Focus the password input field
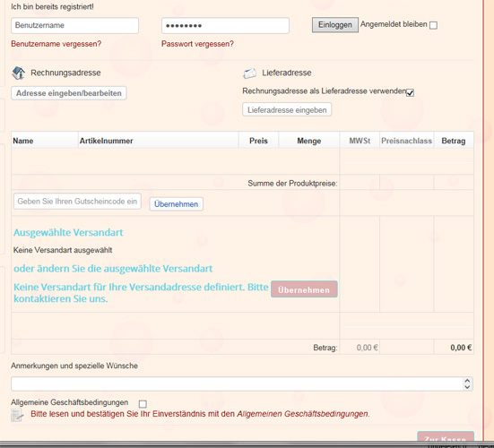Viewport: 494px width, 448px height. (225, 25)
